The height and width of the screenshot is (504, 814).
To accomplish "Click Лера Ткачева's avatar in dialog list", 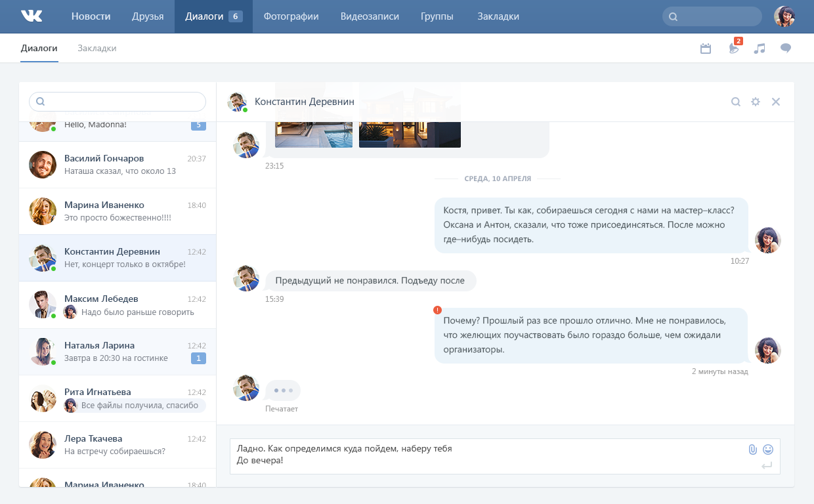I will (43, 444).
